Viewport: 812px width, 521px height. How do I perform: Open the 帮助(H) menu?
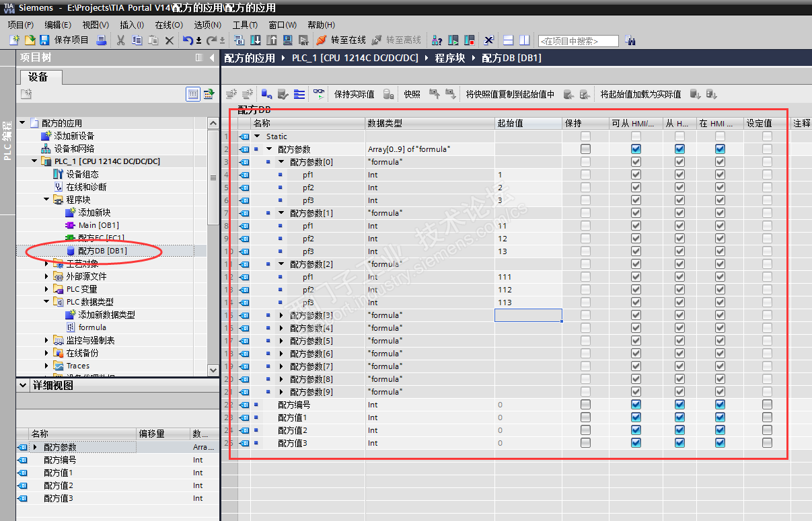[x=321, y=25]
